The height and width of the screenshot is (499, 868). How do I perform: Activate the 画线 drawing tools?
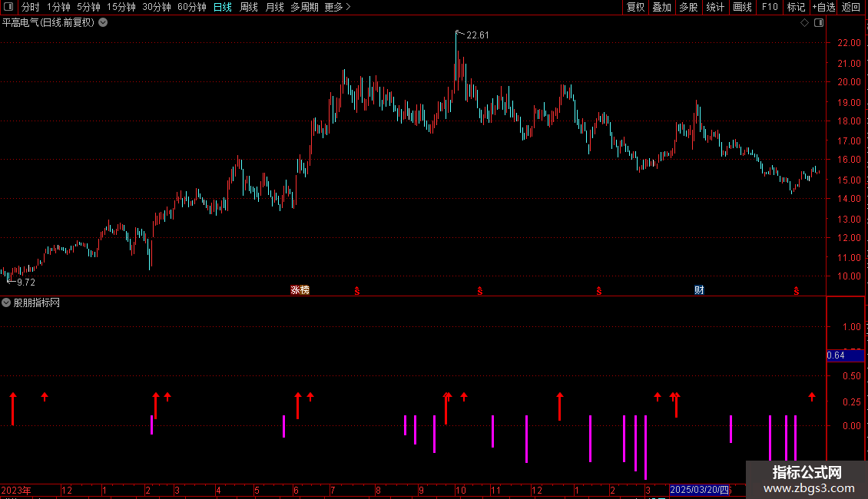pyautogui.click(x=742, y=7)
